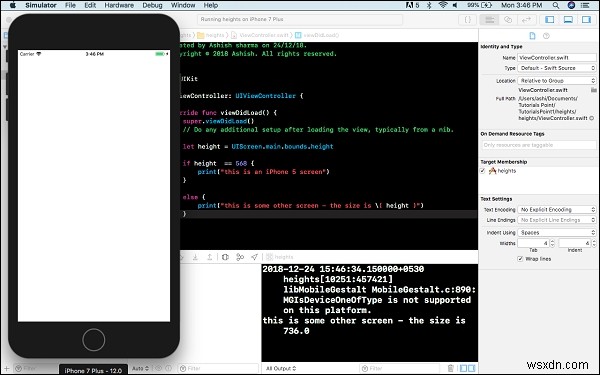Screen dimensions: 600x375
Task: Click the curly braces code review button
Action: 468,20
